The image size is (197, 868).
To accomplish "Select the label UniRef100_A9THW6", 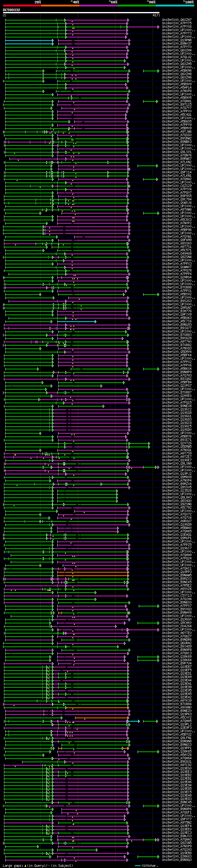I will (177, 210).
